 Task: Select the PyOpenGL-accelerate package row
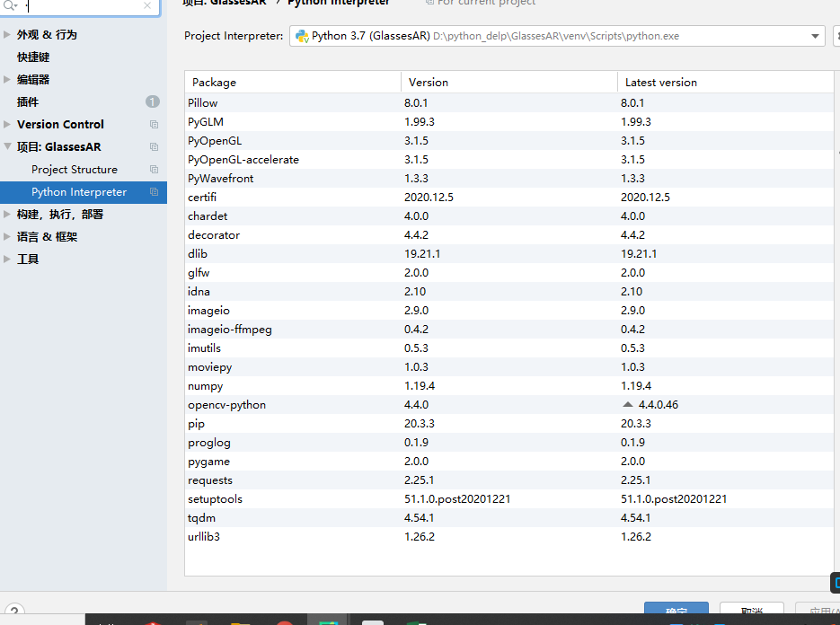pyautogui.click(x=509, y=160)
